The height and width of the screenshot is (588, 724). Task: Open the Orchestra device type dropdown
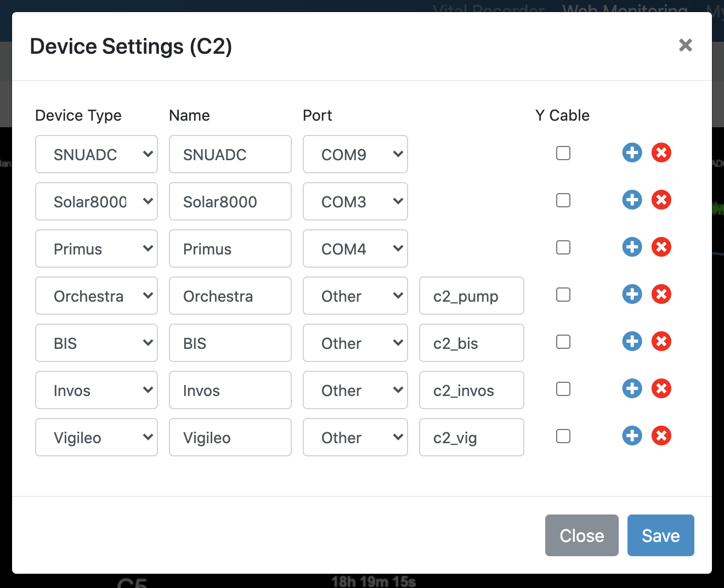(x=97, y=296)
